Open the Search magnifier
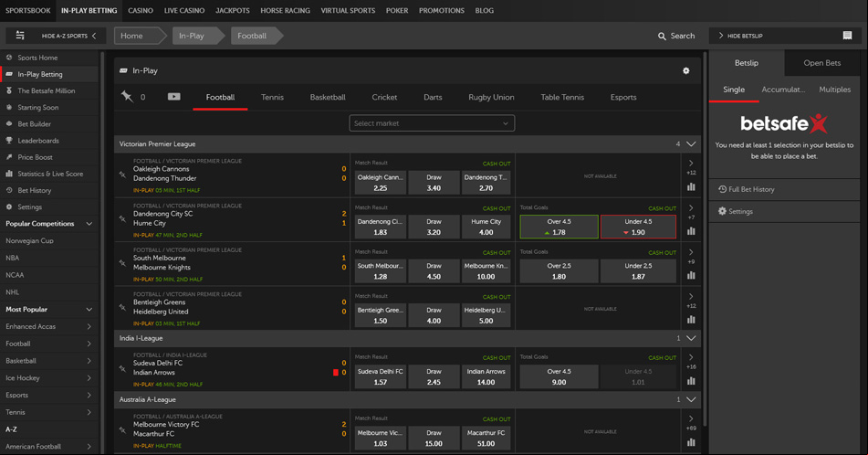Viewport: 868px width, 455px height. point(662,36)
